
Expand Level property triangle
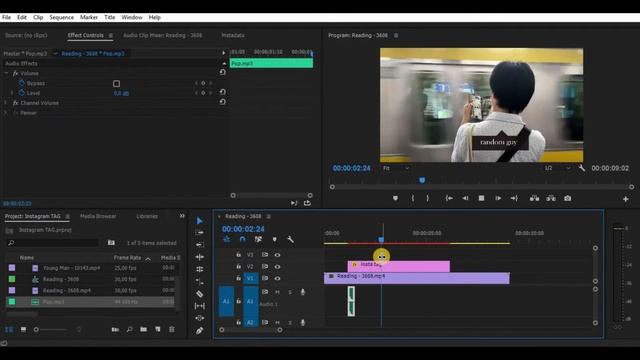(x=12, y=93)
